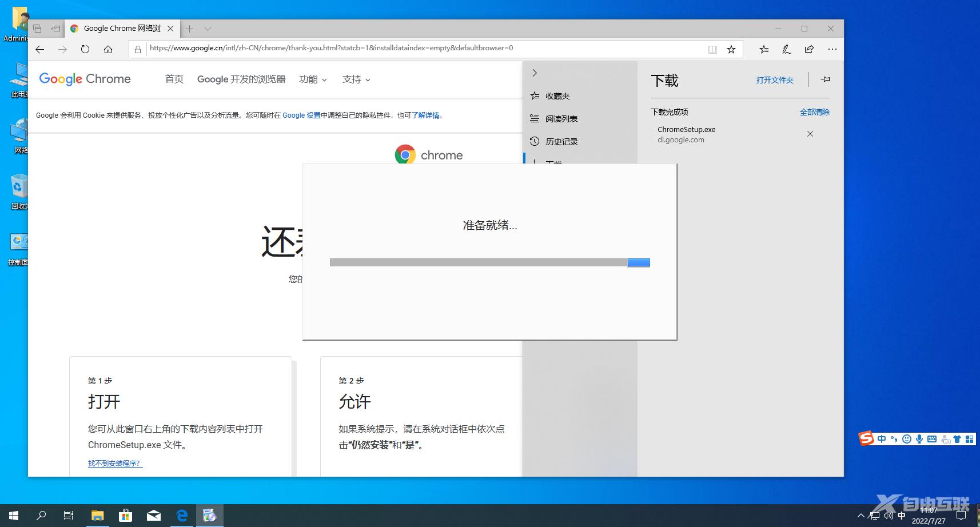The image size is (980, 527).
Task: Click Sogou input method S logo
Action: coord(867,438)
